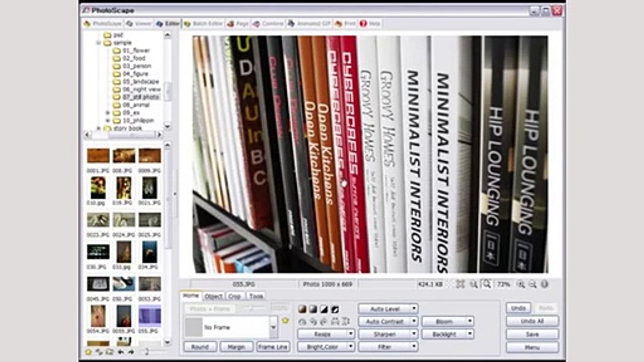Switch to the Crop tab
Viewport: 644px width, 362px height.
pos(234,296)
